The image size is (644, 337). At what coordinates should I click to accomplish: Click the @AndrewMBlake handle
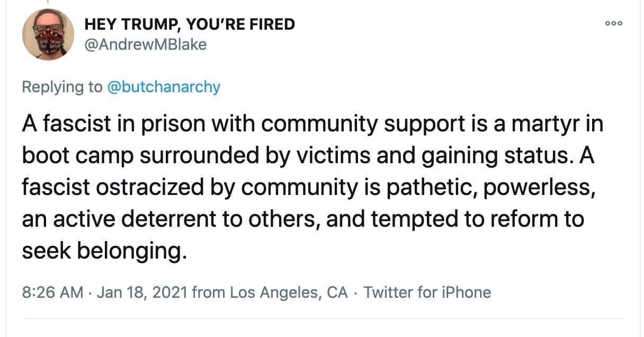(146, 45)
